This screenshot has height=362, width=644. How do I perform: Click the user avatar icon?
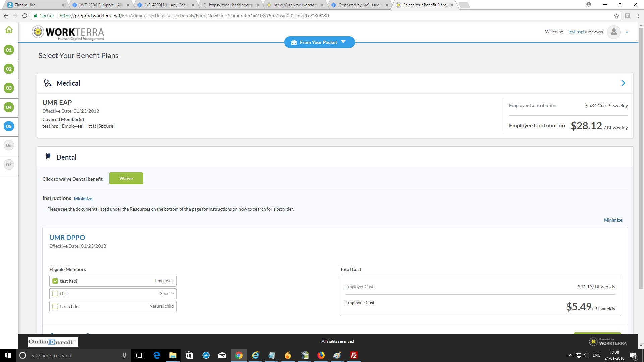point(614,32)
